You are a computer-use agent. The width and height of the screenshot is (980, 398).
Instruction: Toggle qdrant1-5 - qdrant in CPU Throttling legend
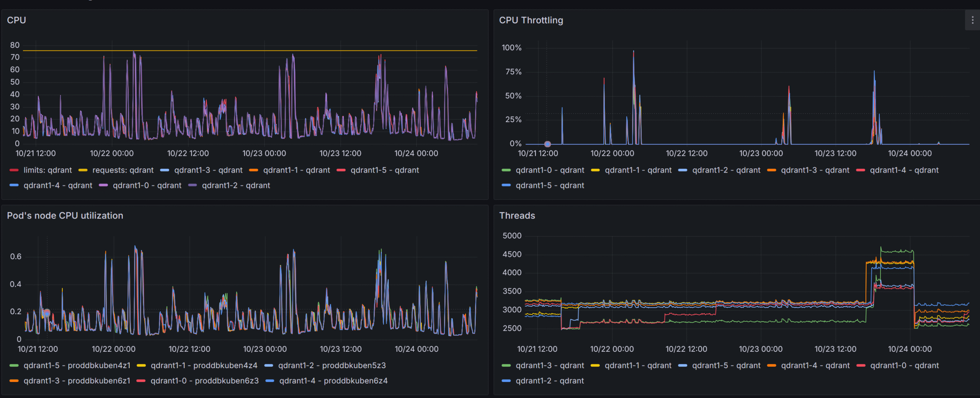(x=550, y=186)
